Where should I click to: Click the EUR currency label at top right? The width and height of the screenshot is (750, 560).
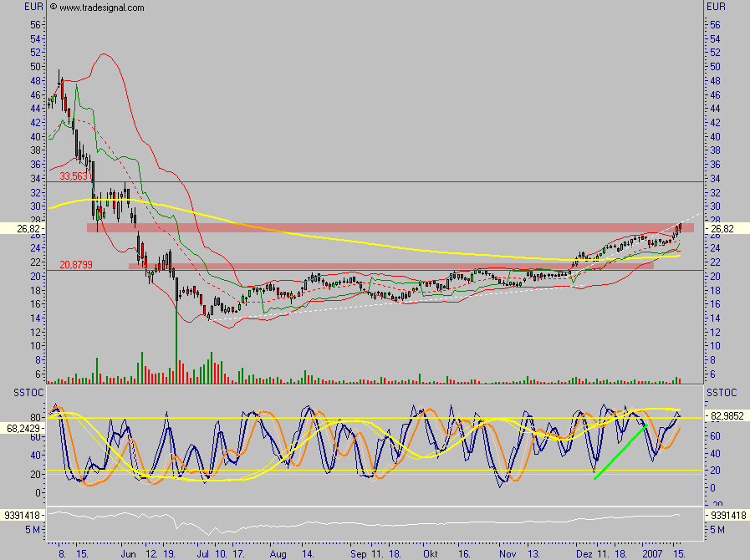(716, 8)
